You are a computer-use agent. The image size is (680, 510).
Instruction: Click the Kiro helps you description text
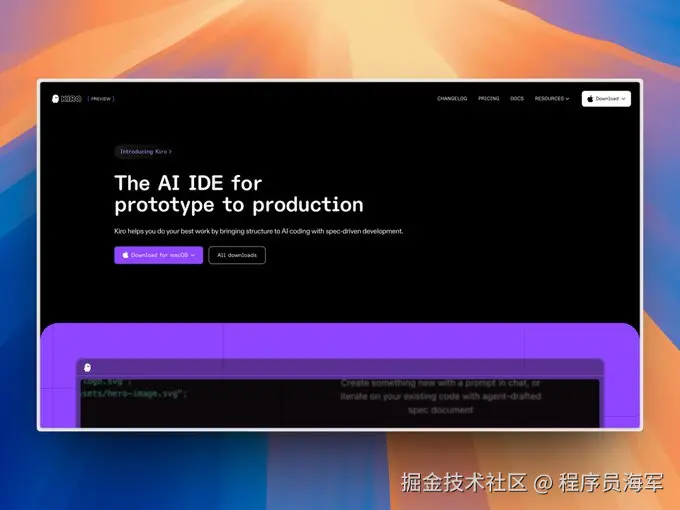[x=258, y=231]
